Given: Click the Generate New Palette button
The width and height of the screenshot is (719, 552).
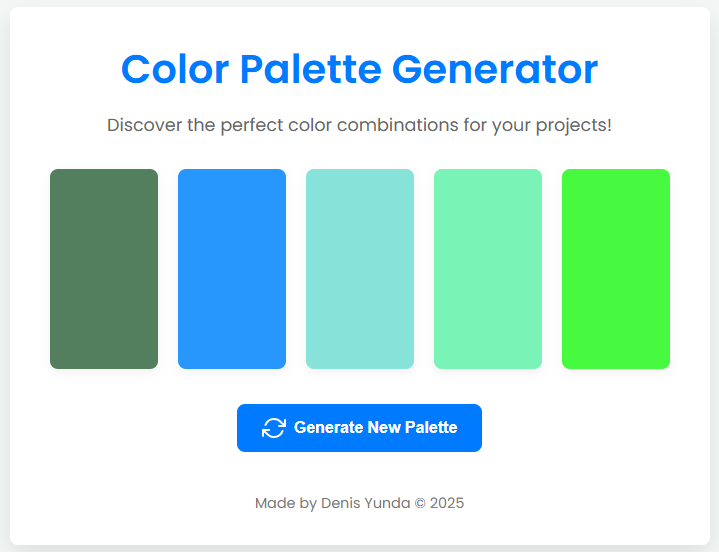Looking at the screenshot, I should pos(360,428).
